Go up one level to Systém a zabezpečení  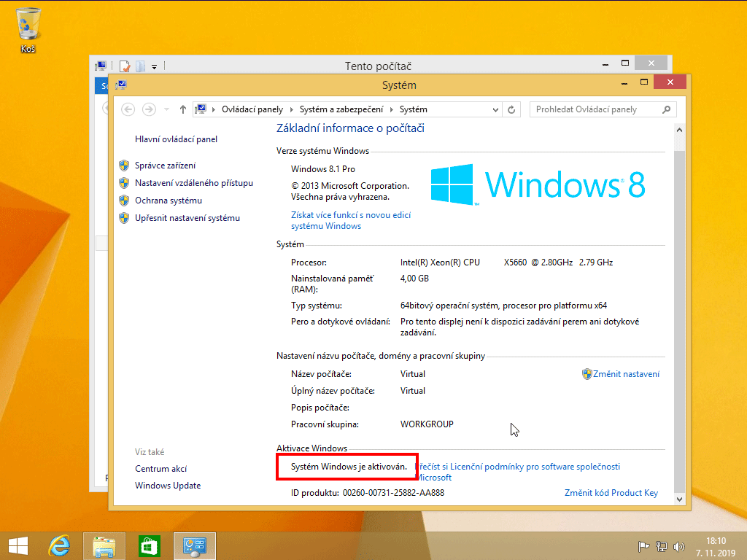[x=182, y=109]
